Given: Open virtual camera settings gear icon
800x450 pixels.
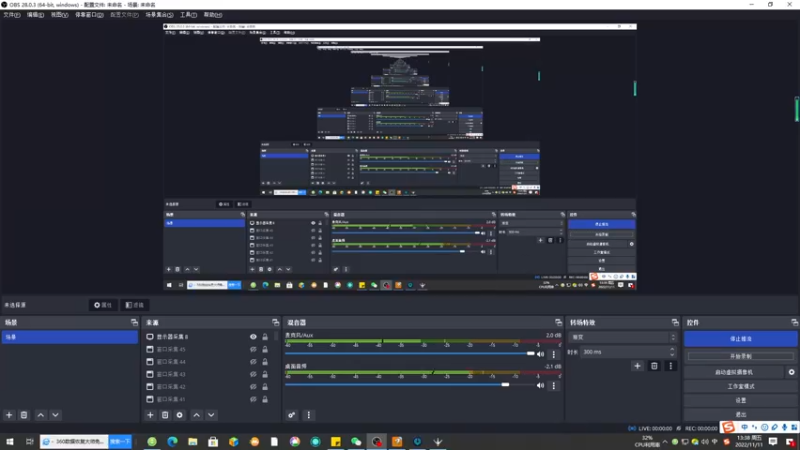Looking at the screenshot, I should click(791, 372).
